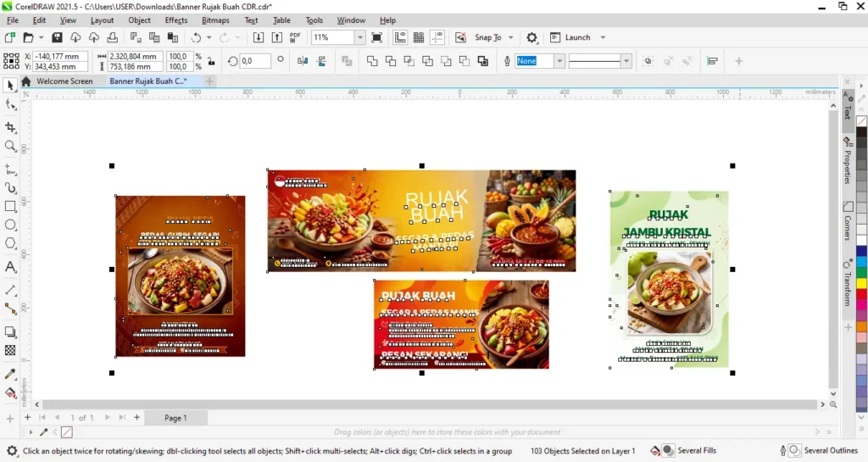
Task: Click the Launch button
Action: pos(577,37)
